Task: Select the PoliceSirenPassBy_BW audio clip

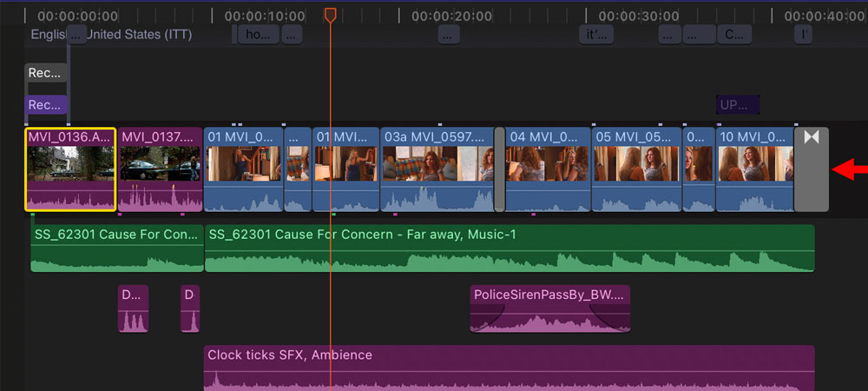Action: tap(549, 308)
